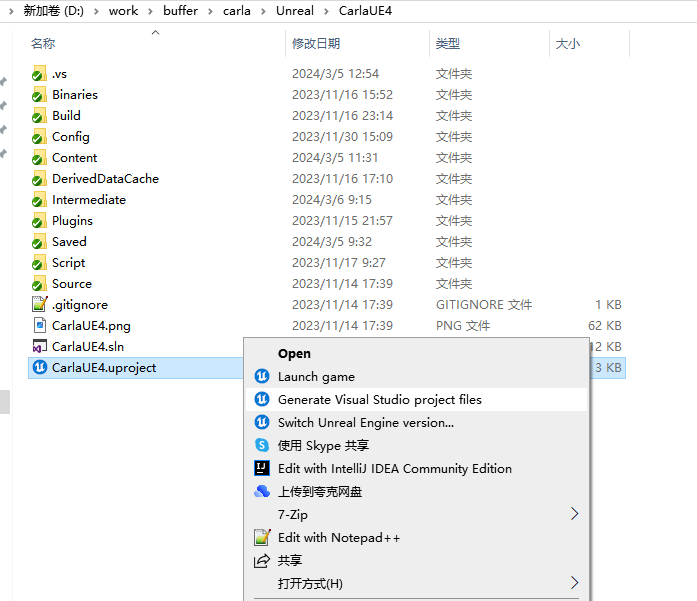This screenshot has height=601, width=697.
Task: Click the Quark cloud upload icon
Action: click(262, 491)
